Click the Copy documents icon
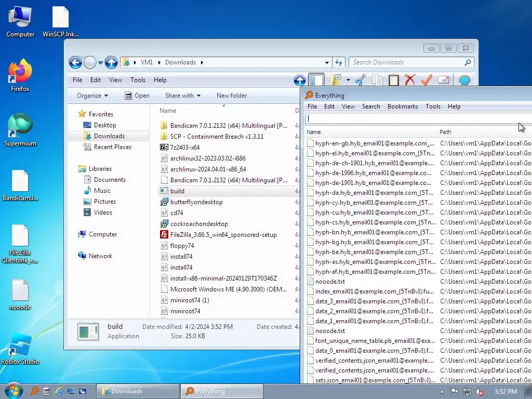The height and width of the screenshot is (399, 532). click(377, 80)
